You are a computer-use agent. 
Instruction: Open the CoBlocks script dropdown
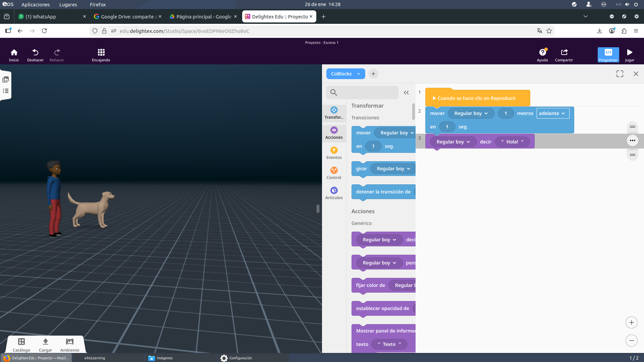pos(345,74)
